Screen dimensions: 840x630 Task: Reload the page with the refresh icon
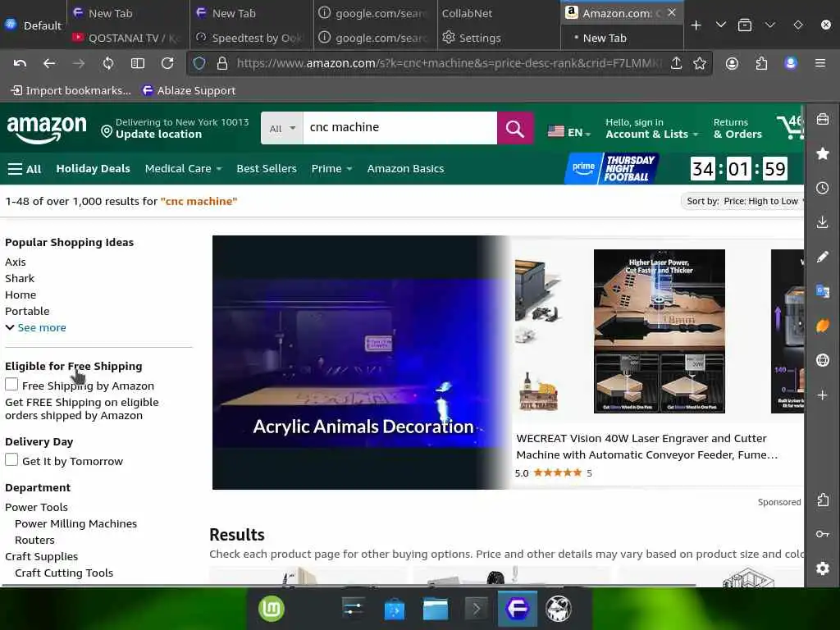(x=167, y=64)
